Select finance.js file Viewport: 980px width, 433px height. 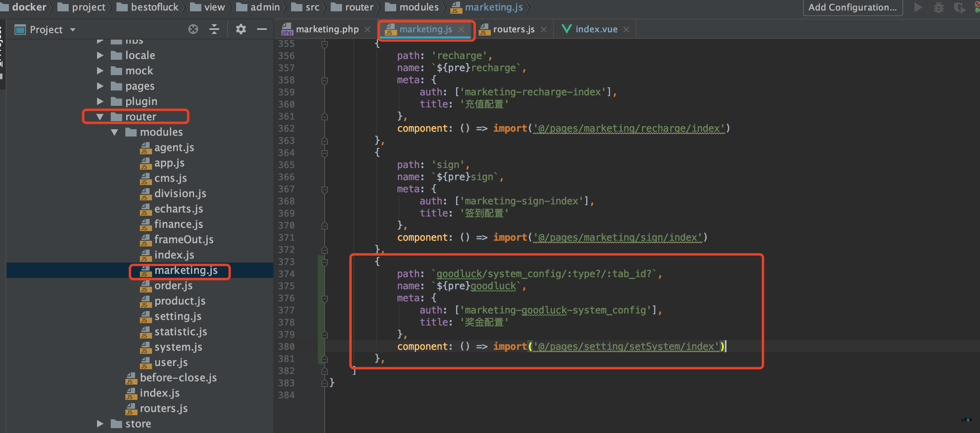(x=171, y=224)
